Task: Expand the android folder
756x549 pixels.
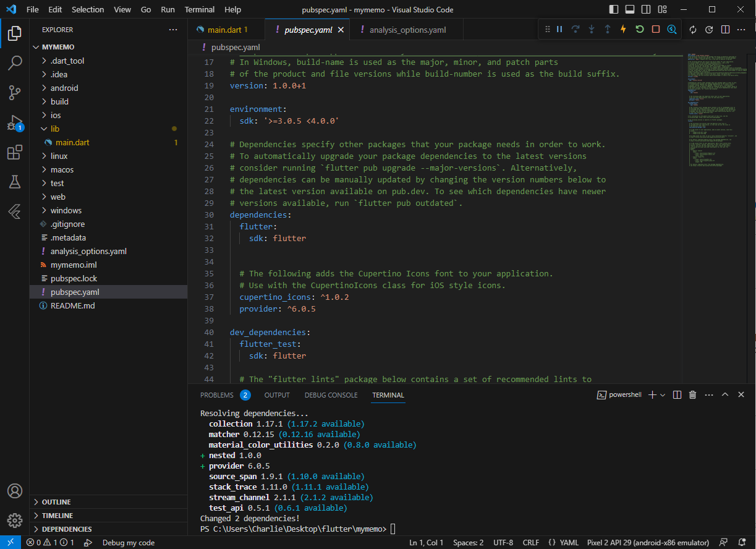Action: 108,88
